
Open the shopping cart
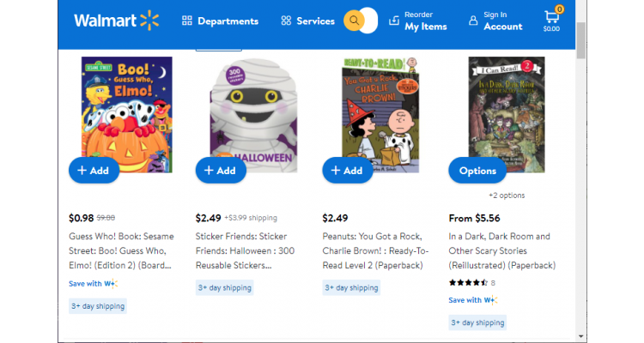pyautogui.click(x=551, y=21)
